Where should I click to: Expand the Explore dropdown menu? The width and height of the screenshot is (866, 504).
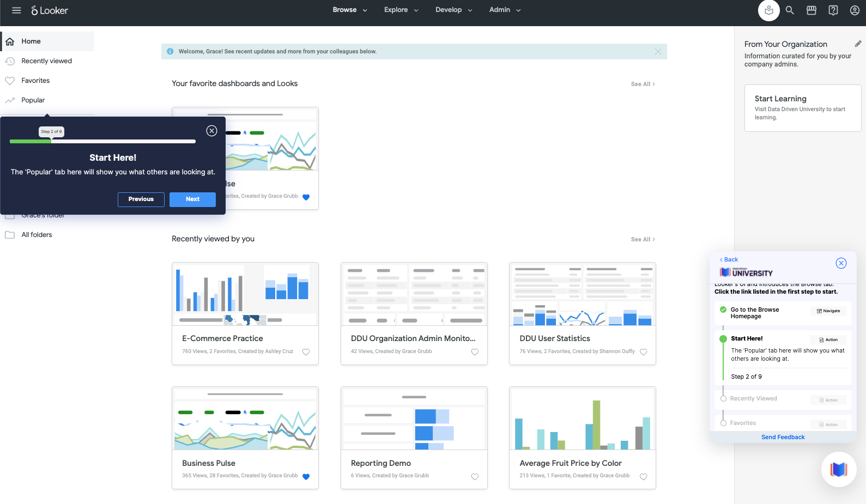(x=401, y=10)
